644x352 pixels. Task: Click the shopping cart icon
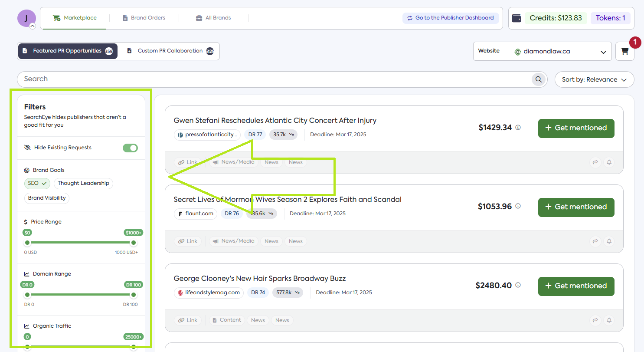(624, 51)
